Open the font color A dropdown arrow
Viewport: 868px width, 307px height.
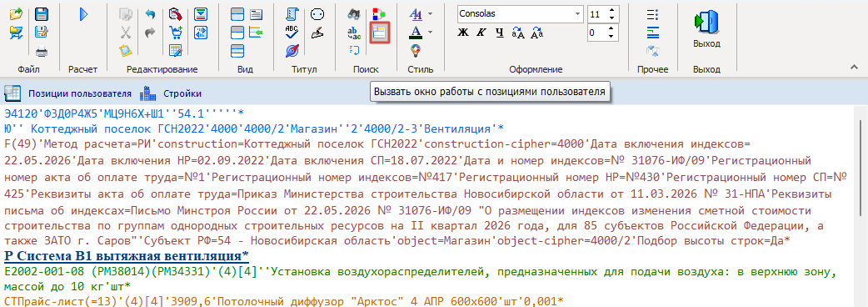(x=430, y=33)
